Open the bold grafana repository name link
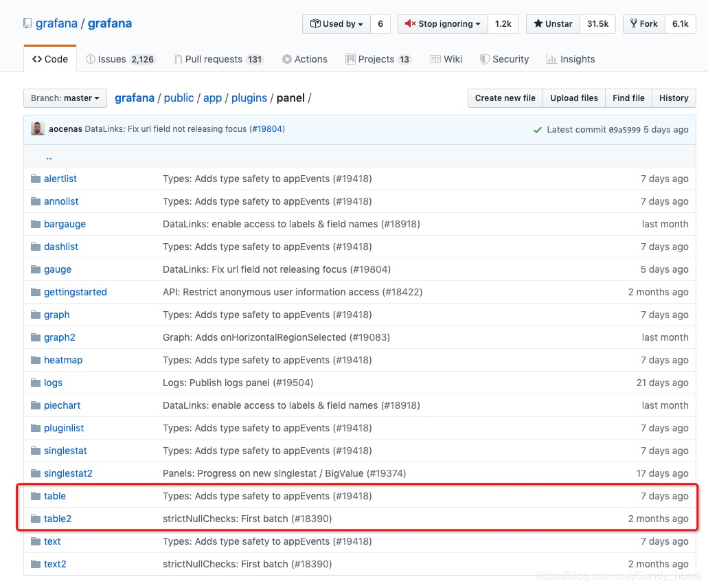The width and height of the screenshot is (708, 588). pos(110,23)
